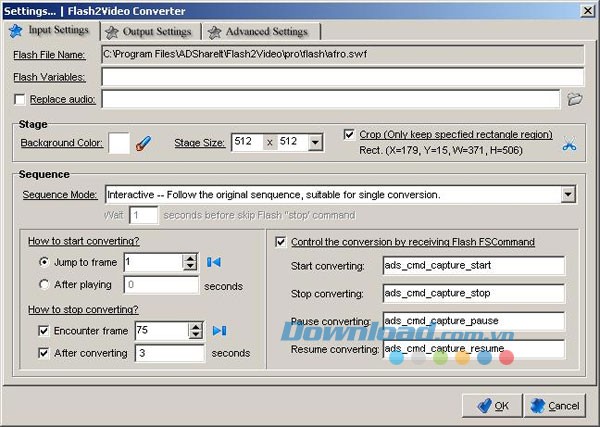Expand the Sequence Mode dropdown
Viewport: 600px width, 427px height.
coord(568,194)
